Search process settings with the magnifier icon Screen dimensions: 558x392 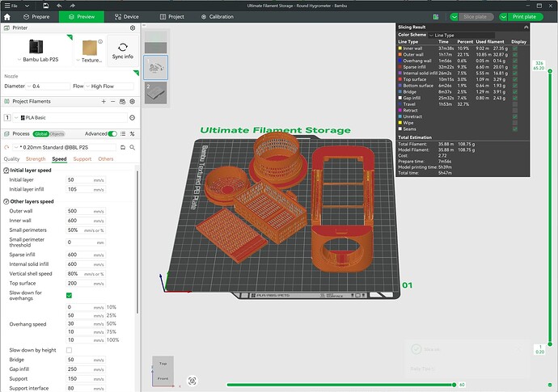click(133, 147)
